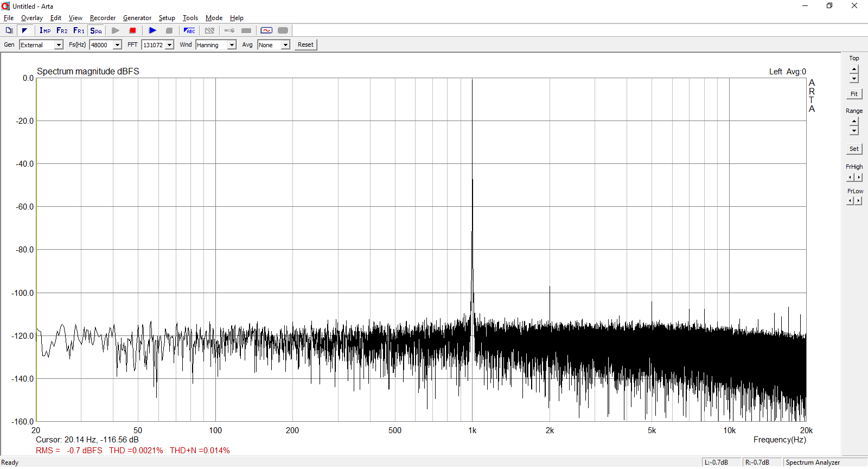
Task: Open the Help menu
Action: coord(237,18)
